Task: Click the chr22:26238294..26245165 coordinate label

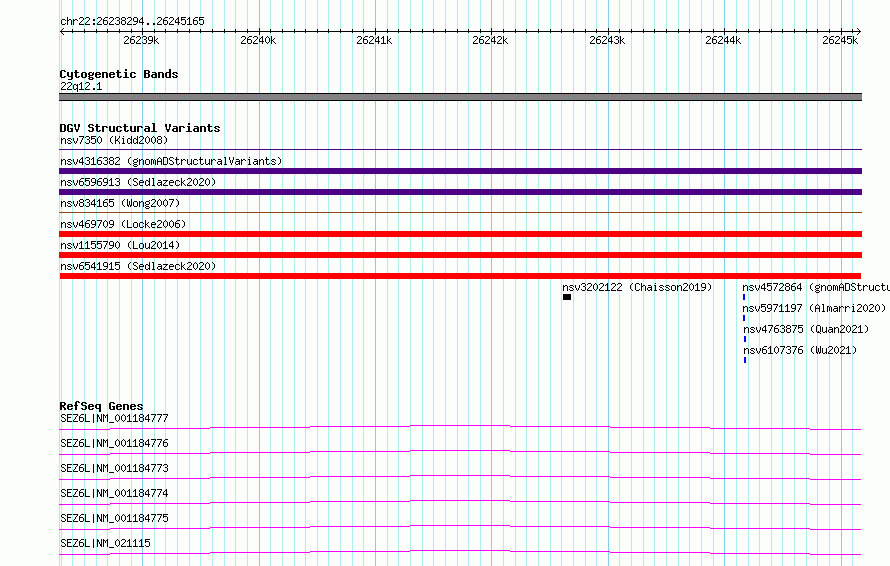Action: click(132, 21)
